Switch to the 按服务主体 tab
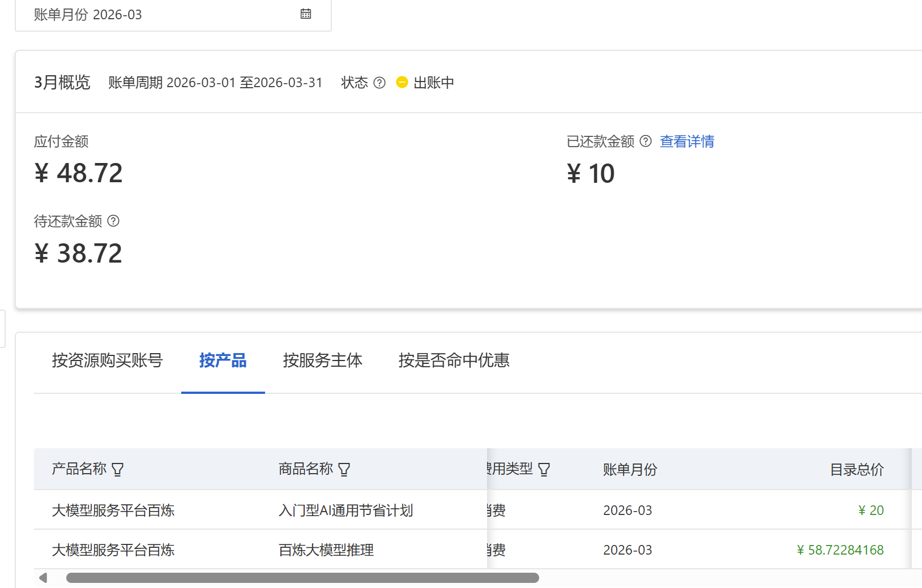 [322, 360]
